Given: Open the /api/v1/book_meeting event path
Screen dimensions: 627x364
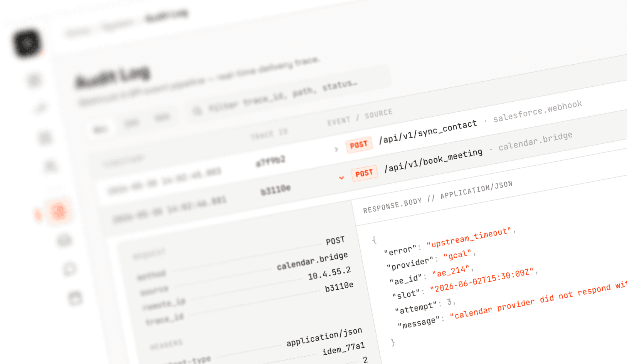Looking at the screenshot, I should (x=434, y=160).
